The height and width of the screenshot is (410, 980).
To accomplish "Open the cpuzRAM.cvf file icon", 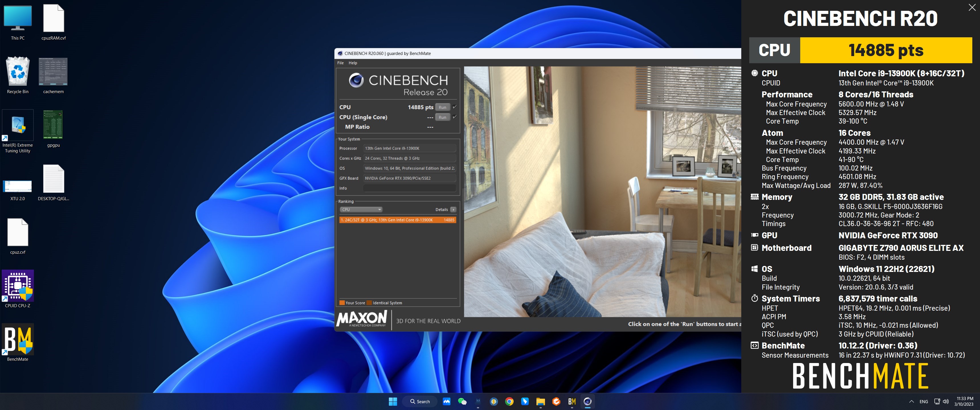I will click(x=53, y=22).
